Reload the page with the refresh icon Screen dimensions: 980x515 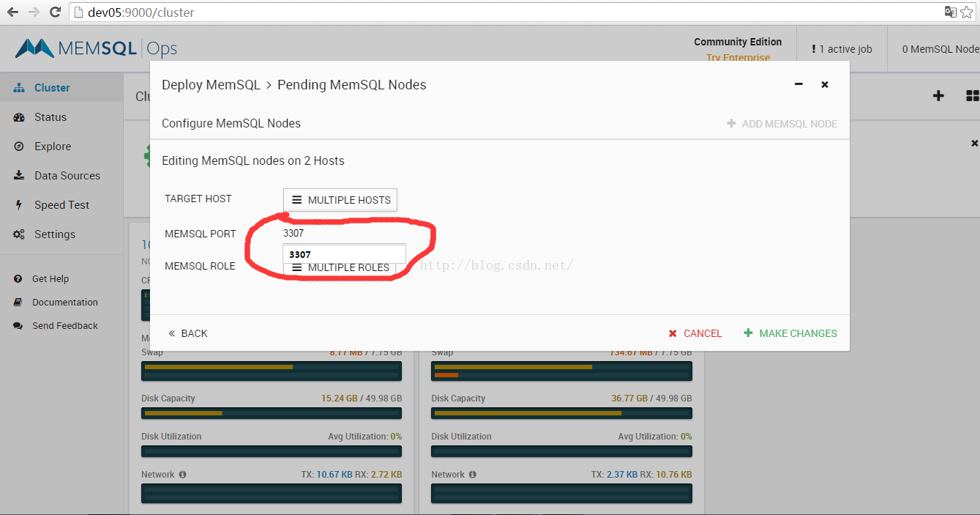(55, 12)
